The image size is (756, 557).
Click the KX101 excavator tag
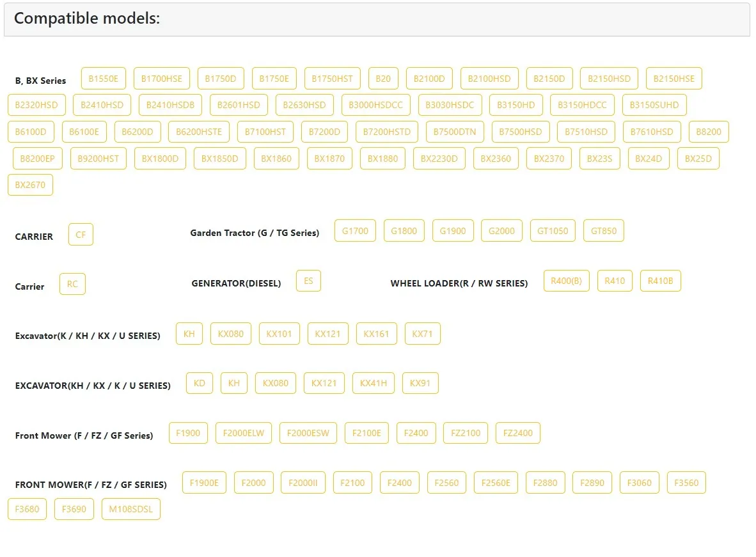point(279,334)
